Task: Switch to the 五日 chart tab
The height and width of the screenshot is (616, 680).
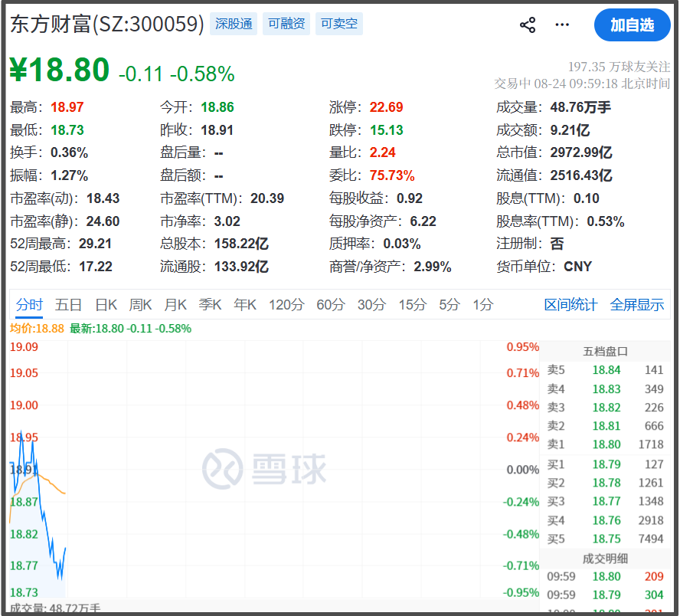Action: (x=68, y=304)
